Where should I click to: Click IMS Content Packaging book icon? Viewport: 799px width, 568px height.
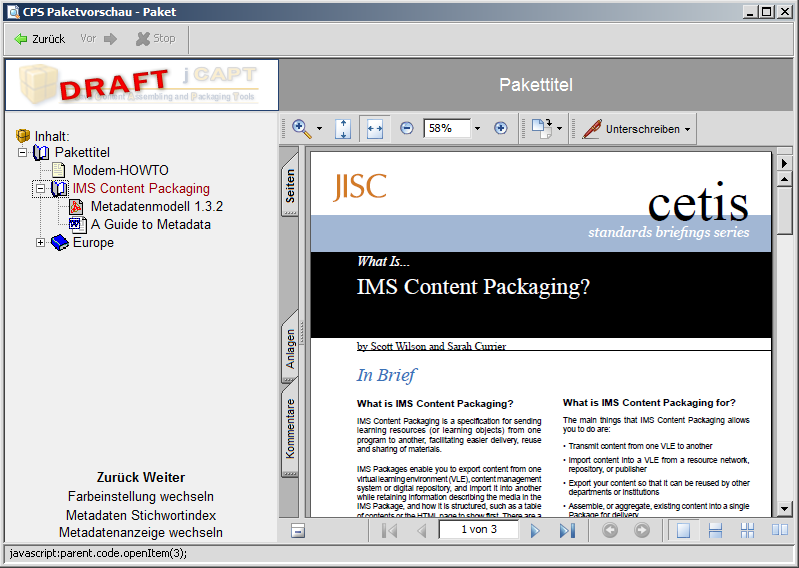click(59, 188)
